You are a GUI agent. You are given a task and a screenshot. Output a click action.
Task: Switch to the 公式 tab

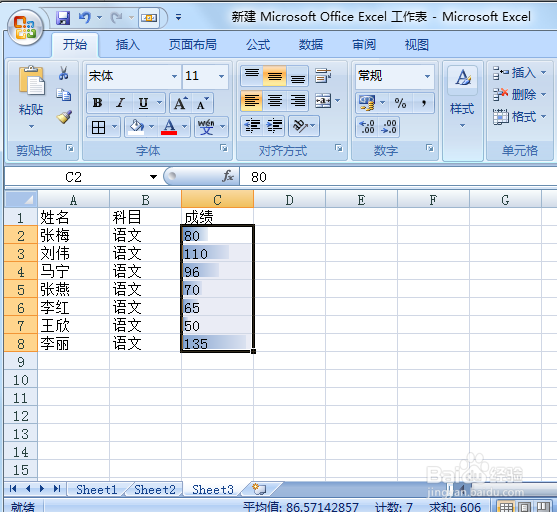258,45
